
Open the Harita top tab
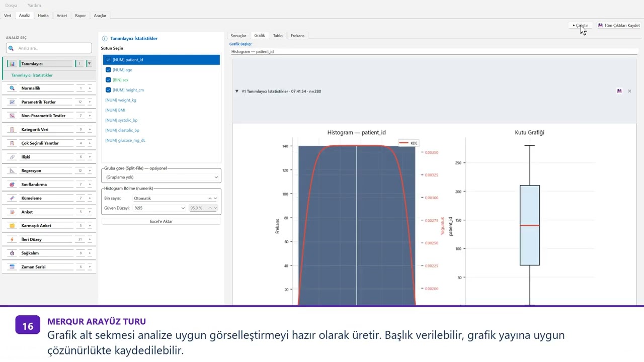[x=43, y=16]
